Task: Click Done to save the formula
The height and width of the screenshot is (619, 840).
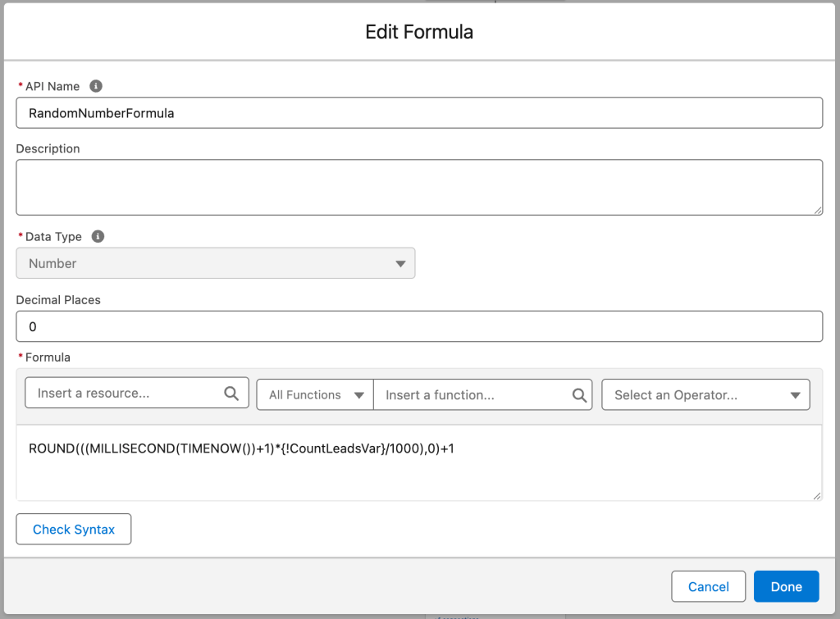Action: (x=786, y=586)
